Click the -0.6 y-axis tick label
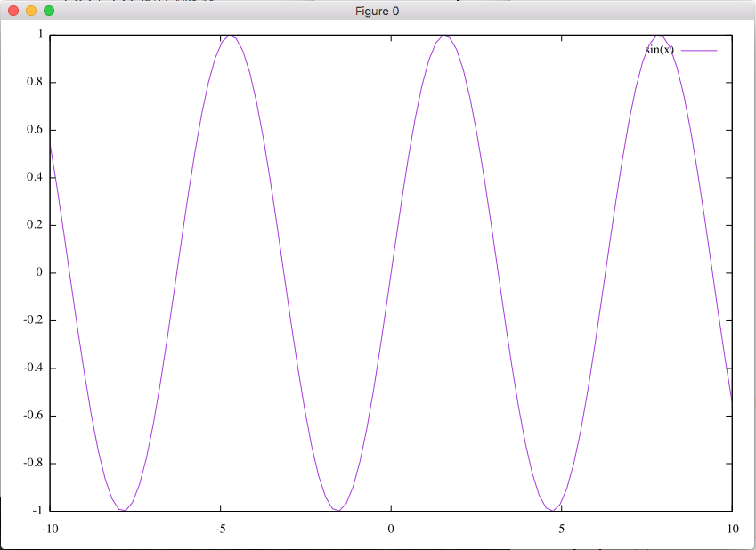This screenshot has width=756, height=550. (33, 416)
